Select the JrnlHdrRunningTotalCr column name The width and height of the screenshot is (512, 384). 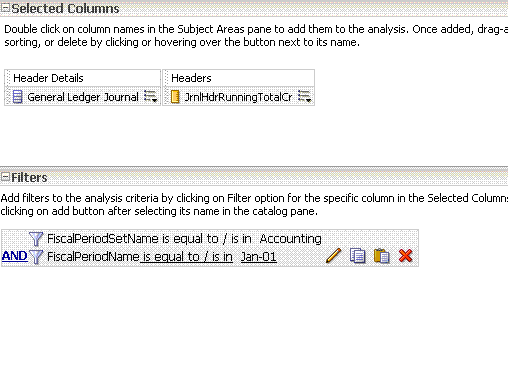pyautogui.click(x=238, y=97)
